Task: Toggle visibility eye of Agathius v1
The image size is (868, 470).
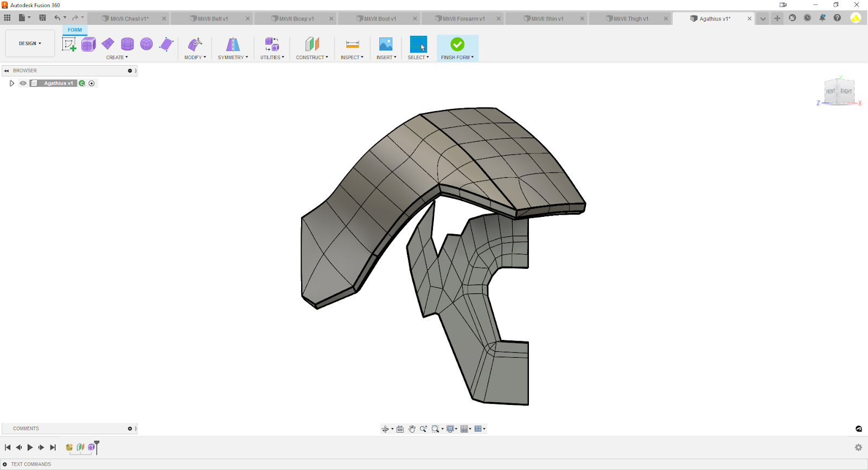Action: pyautogui.click(x=23, y=83)
